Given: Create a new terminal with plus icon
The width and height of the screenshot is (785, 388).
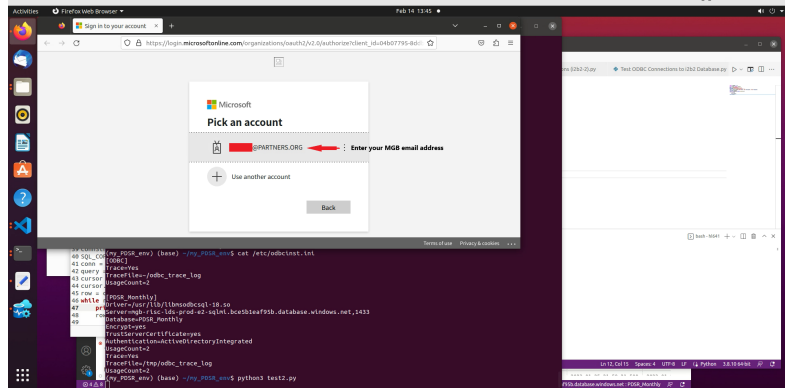Looking at the screenshot, I should tap(727, 236).
